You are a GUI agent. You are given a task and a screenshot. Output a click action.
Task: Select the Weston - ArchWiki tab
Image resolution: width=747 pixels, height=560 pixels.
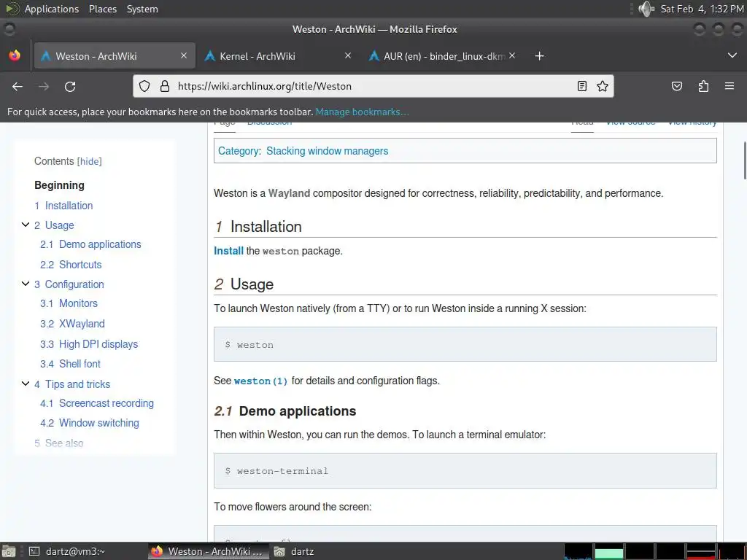pyautogui.click(x=115, y=56)
